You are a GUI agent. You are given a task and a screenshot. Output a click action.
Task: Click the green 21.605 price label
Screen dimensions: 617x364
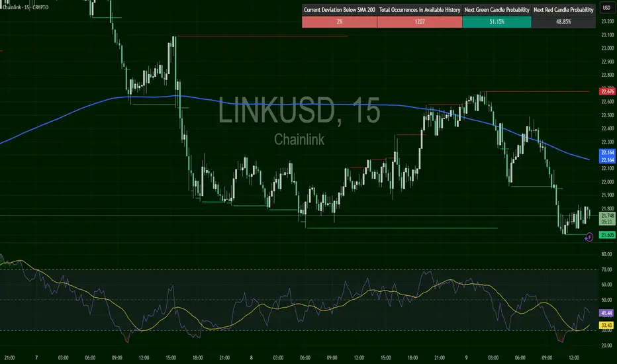[x=607, y=235]
